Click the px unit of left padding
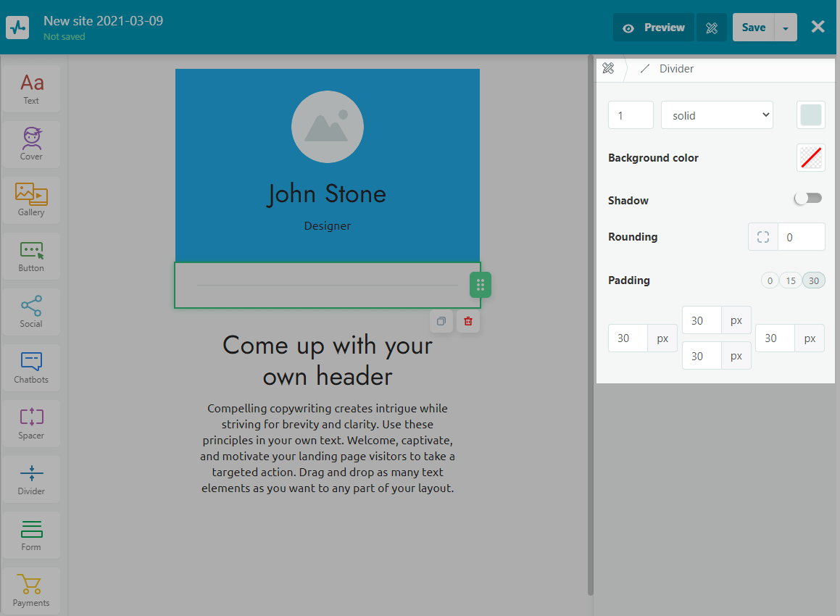This screenshot has height=616, width=840. 662,338
